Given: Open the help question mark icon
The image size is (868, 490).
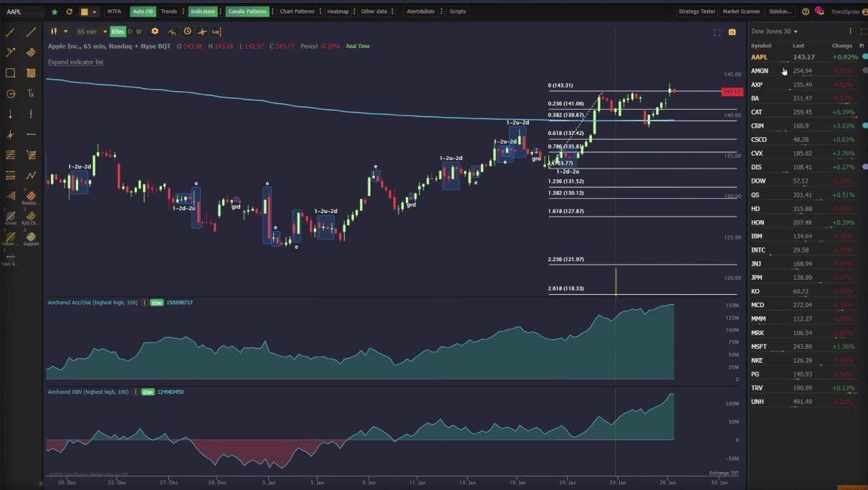Looking at the screenshot, I should point(806,11).
